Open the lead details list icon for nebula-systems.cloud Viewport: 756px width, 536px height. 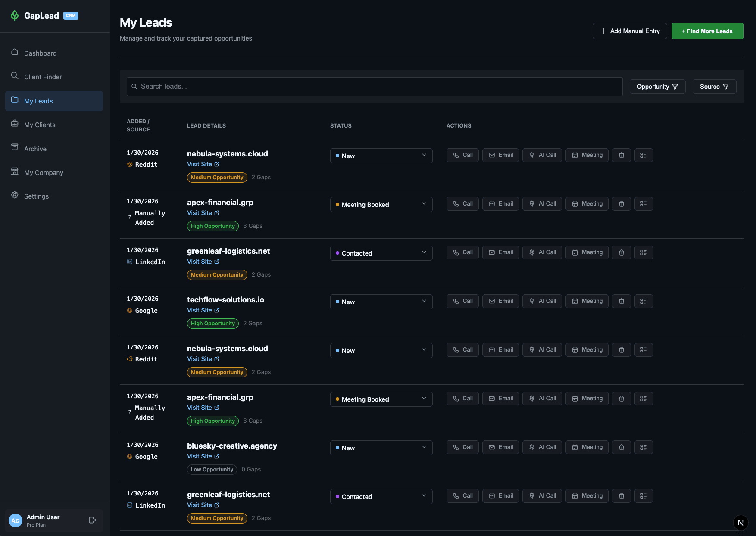(644, 155)
